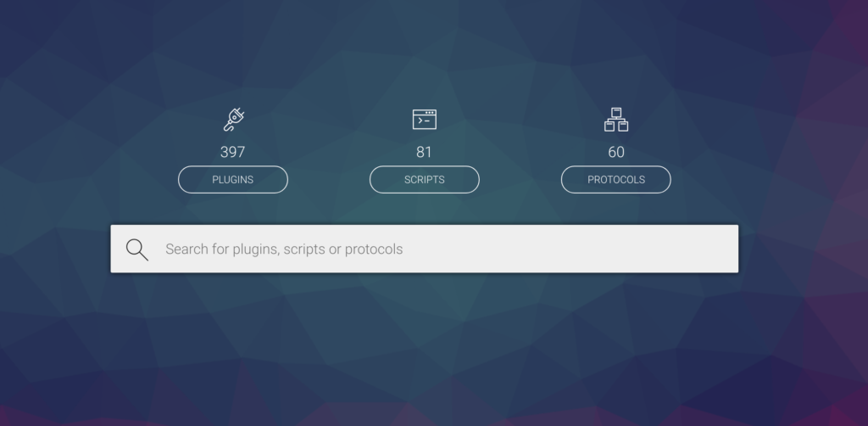Image resolution: width=868 pixels, height=426 pixels.
Task: Open the PROTOCOLS category button
Action: (616, 180)
